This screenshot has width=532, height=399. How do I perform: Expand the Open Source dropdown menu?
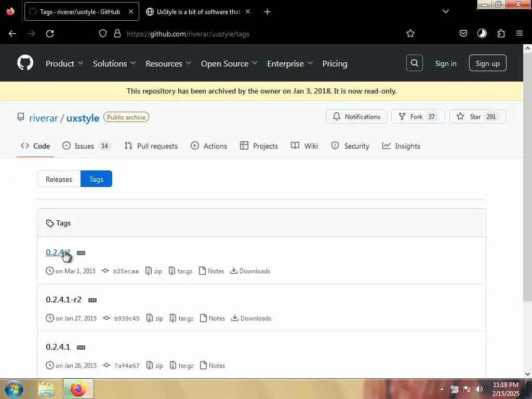229,63
